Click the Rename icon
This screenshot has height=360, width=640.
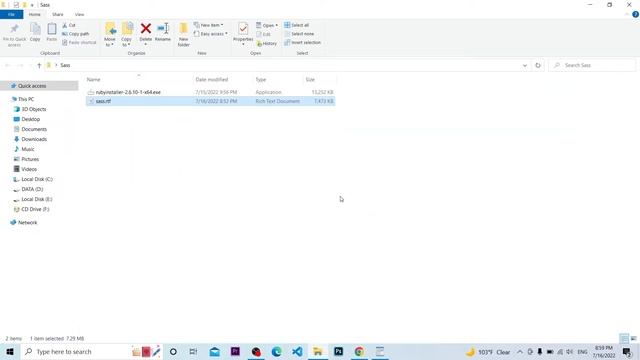pos(163,29)
